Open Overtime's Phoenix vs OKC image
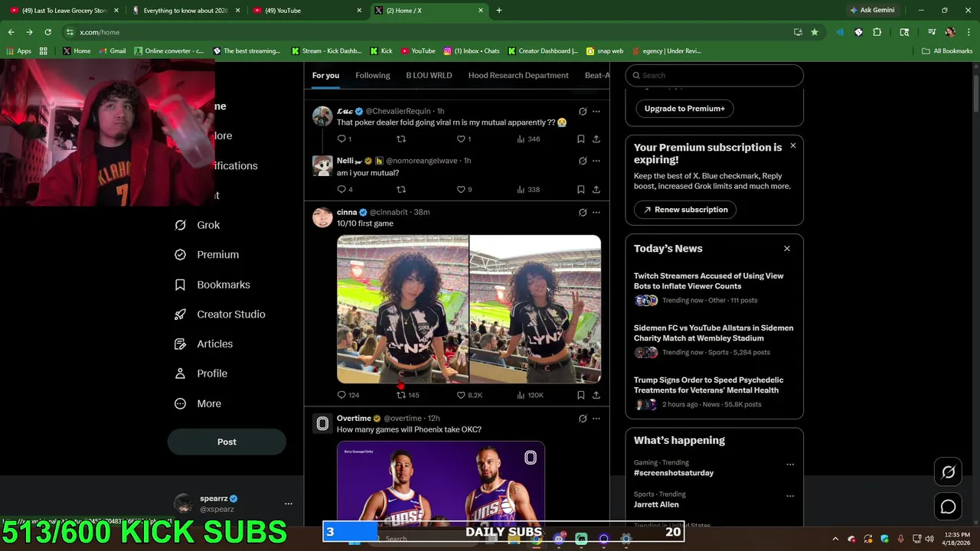 click(441, 483)
